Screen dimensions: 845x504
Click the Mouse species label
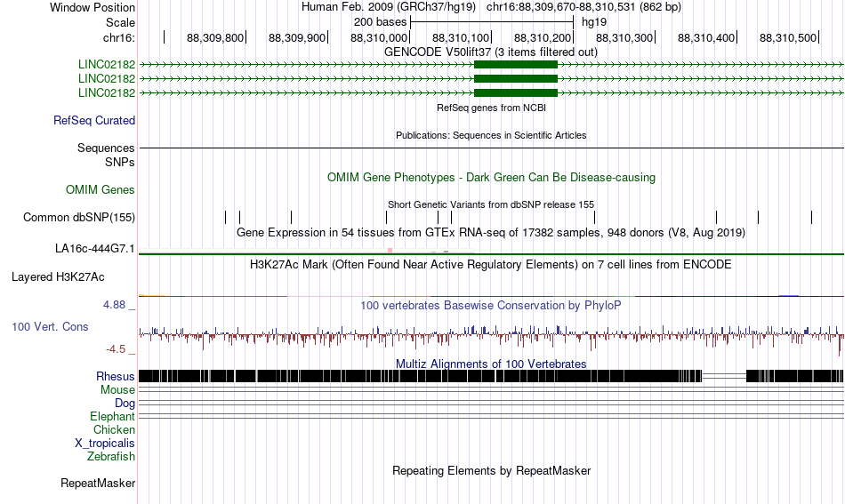[117, 390]
